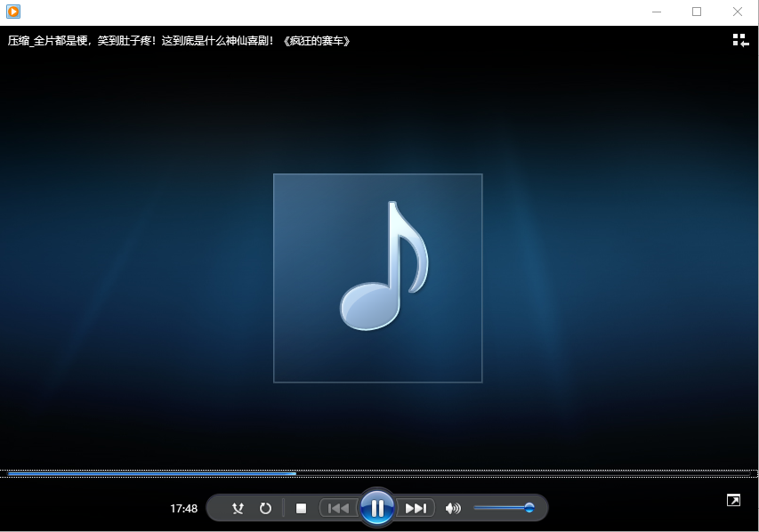The height and width of the screenshot is (532, 759).
Task: Click the blue played portion of the seek bar
Action: [151, 473]
